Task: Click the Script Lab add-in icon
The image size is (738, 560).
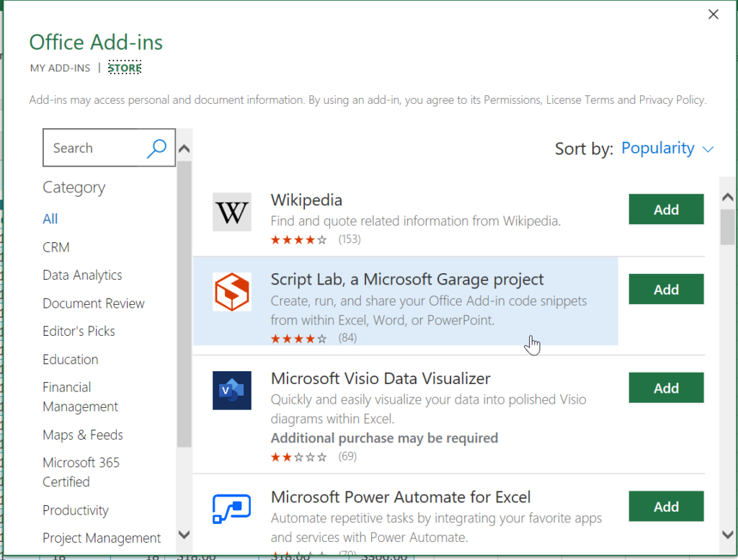Action: 232,292
